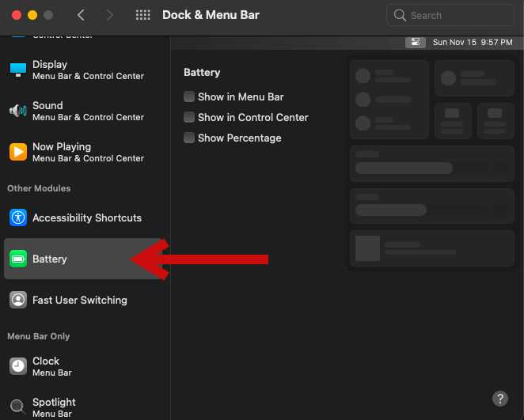Screen dimensions: 524x420
Task: Click the Sound speaker icon
Action: 18,111
